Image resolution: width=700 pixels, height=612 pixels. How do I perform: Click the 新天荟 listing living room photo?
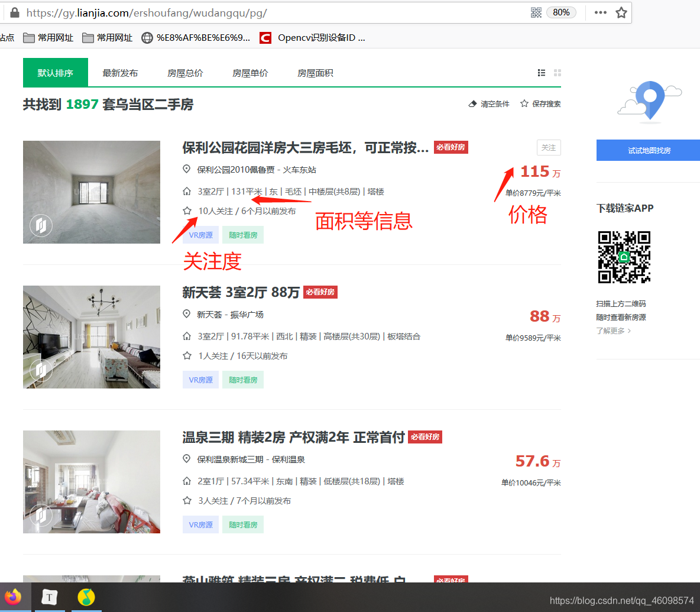pyautogui.click(x=92, y=337)
